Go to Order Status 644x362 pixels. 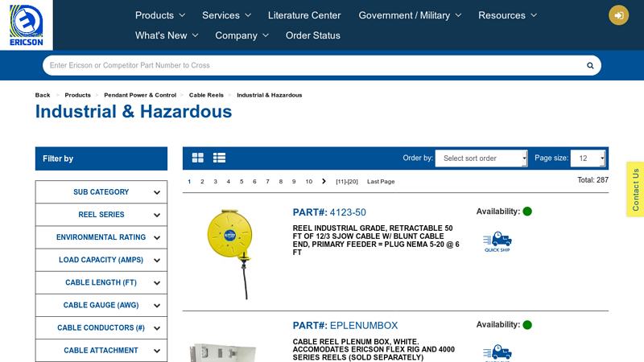pyautogui.click(x=313, y=35)
